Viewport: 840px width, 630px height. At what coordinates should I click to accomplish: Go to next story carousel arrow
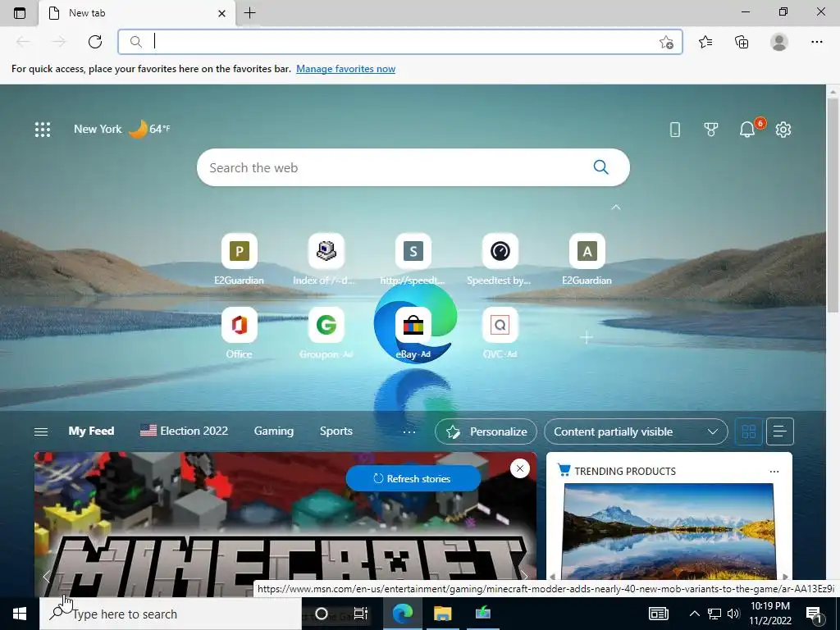point(524,575)
